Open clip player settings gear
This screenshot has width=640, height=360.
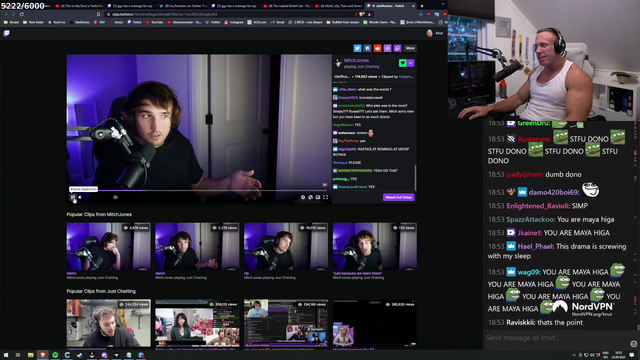coord(303,197)
